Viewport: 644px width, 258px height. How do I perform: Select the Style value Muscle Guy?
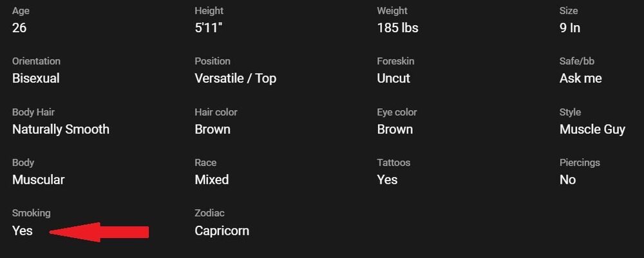tap(592, 129)
